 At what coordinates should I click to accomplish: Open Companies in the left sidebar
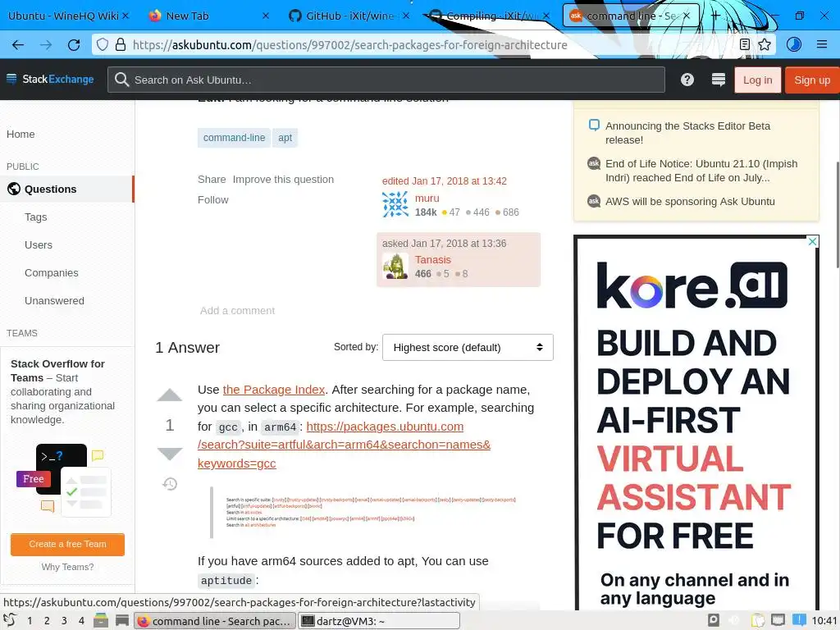click(x=52, y=272)
